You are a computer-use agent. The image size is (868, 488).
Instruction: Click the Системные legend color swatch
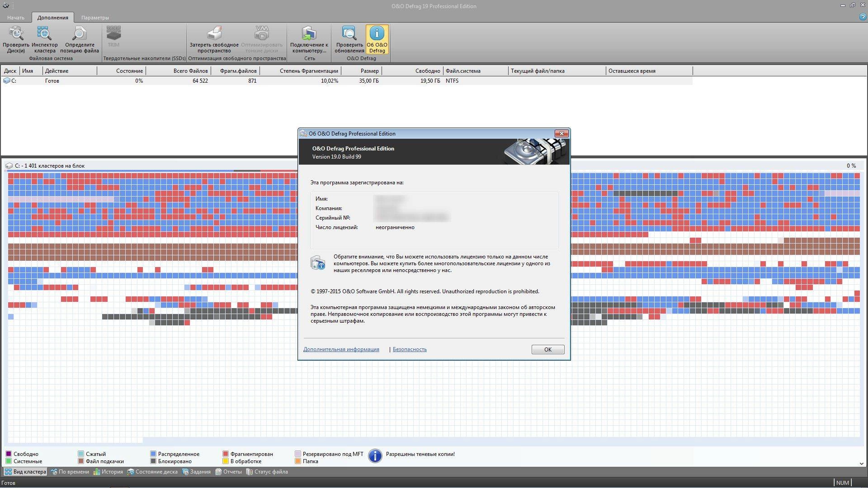click(9, 461)
